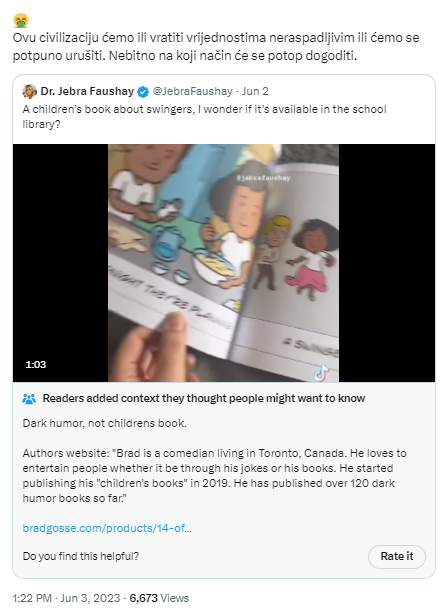Viewport: 440px width, 615px height.
Task: Open the Dr. Jebra Faushay display name
Action: click(87, 91)
